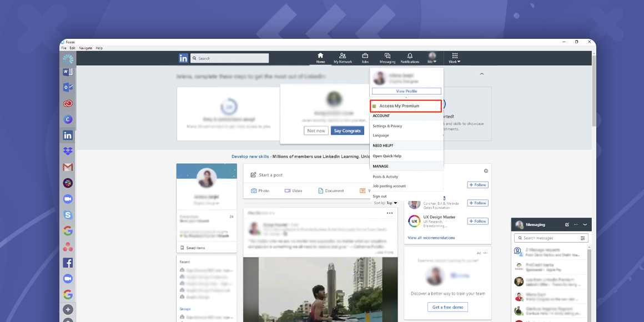Viewport: 644px width, 322px height.
Task: Open Skype from the sidebar
Action: 68,215
